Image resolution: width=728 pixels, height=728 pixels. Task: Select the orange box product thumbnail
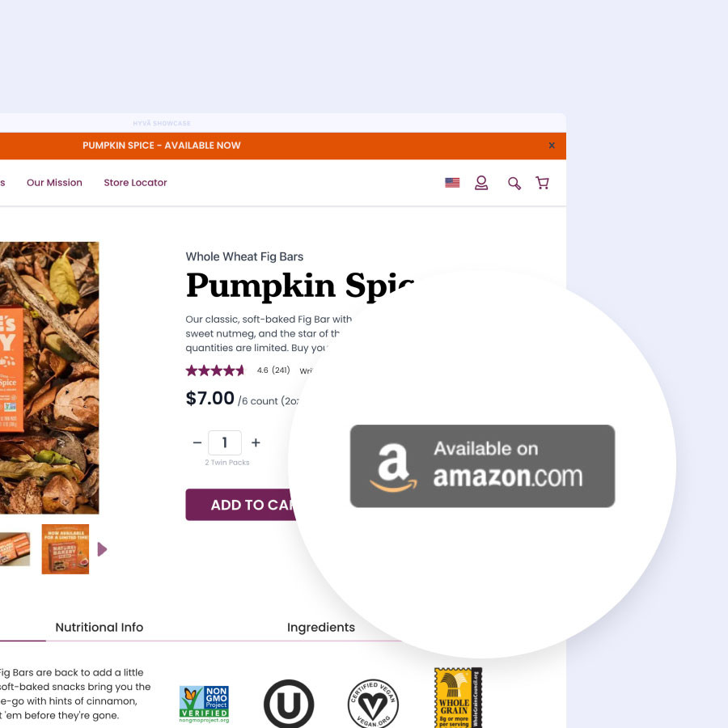click(65, 549)
